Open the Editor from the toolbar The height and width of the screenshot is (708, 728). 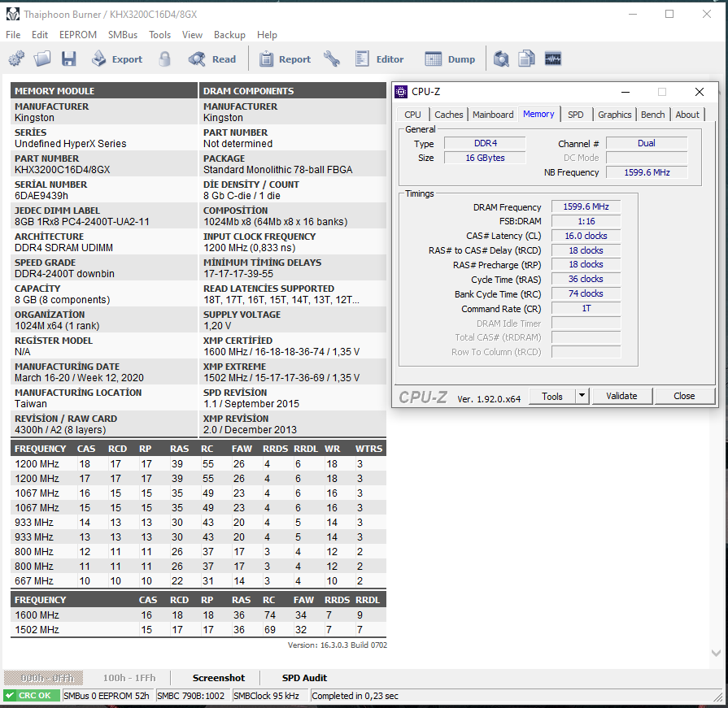[379, 59]
